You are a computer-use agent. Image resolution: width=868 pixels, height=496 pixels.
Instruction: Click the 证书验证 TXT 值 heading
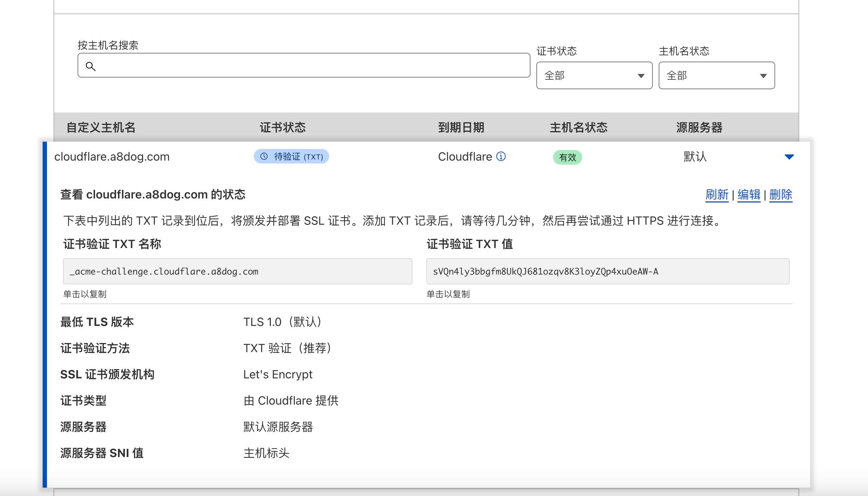(470, 244)
